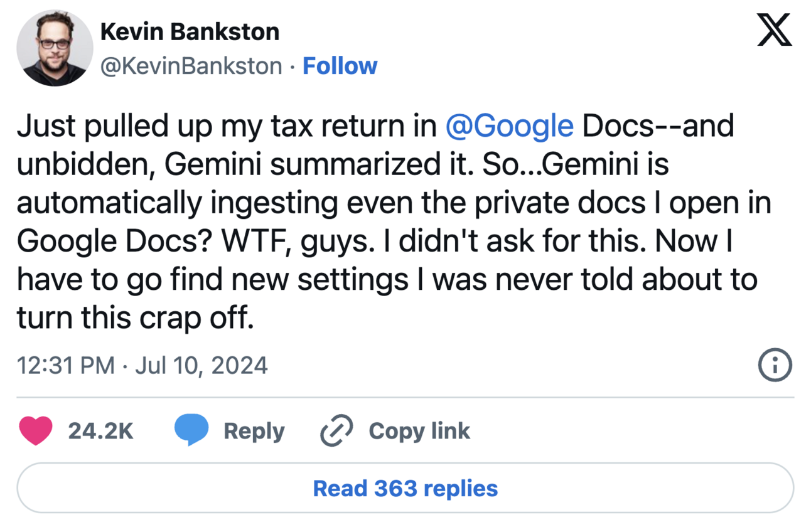This screenshot has width=811, height=532.
Task: Click the Reply text label
Action: click(254, 431)
